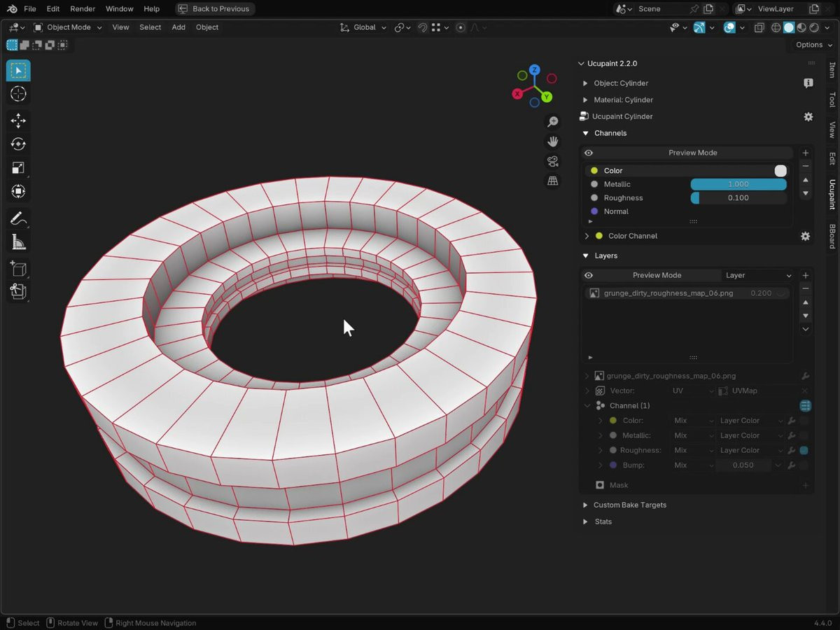Select grunge_dirty_roughness_map_06.png layer in list

tap(668, 293)
